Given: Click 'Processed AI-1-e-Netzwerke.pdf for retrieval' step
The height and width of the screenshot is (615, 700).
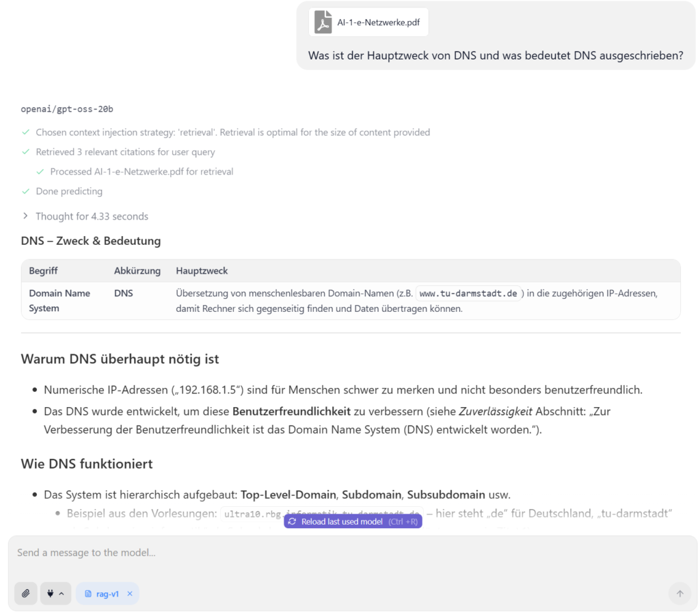Looking at the screenshot, I should pos(142,172).
